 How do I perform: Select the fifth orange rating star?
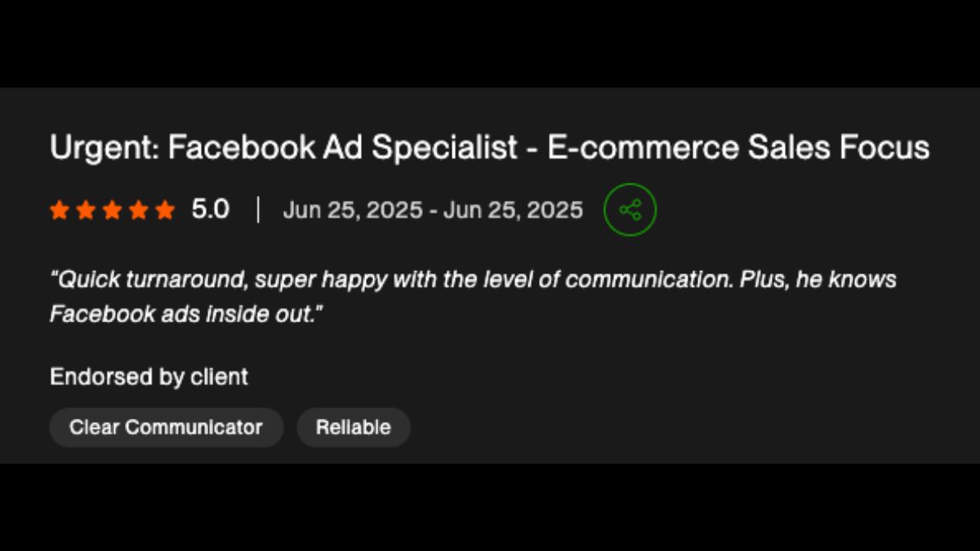click(x=165, y=211)
